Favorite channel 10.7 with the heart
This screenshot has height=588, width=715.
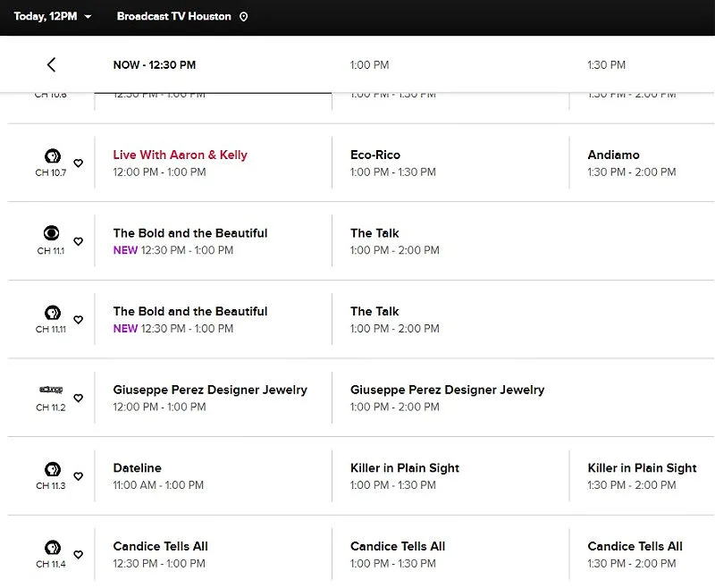coord(78,164)
